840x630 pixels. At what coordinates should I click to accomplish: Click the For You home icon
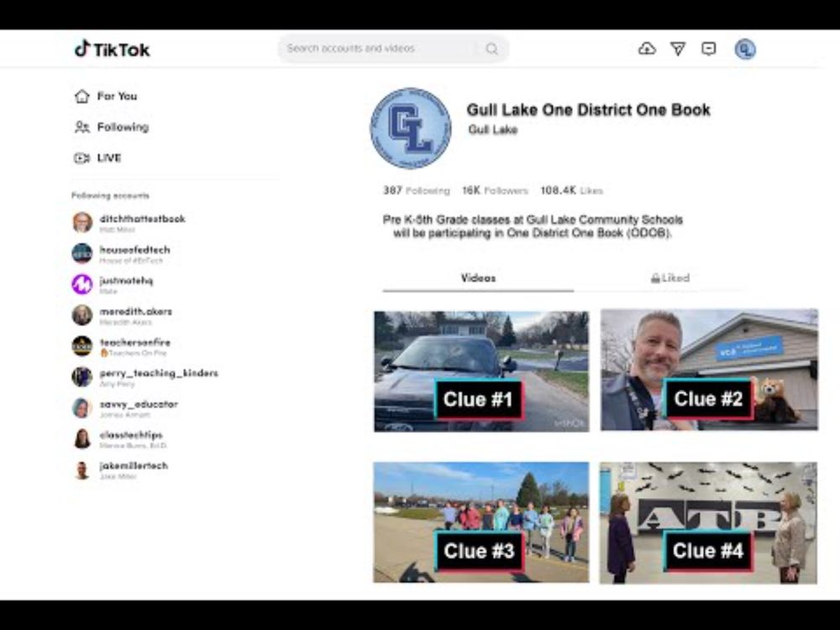[82, 97]
